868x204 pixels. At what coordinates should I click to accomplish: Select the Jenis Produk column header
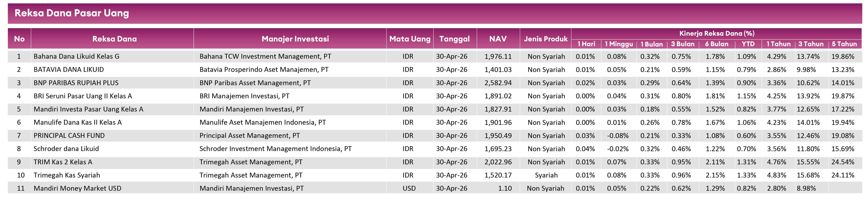coord(546,39)
